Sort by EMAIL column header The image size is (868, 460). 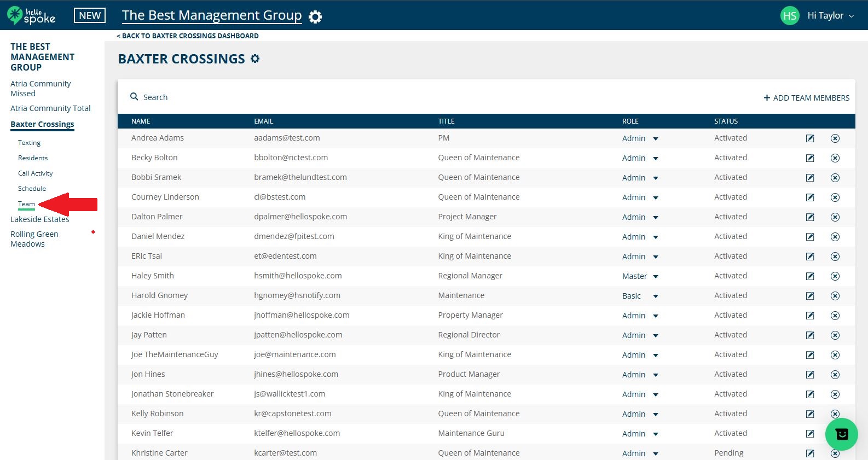(x=263, y=121)
